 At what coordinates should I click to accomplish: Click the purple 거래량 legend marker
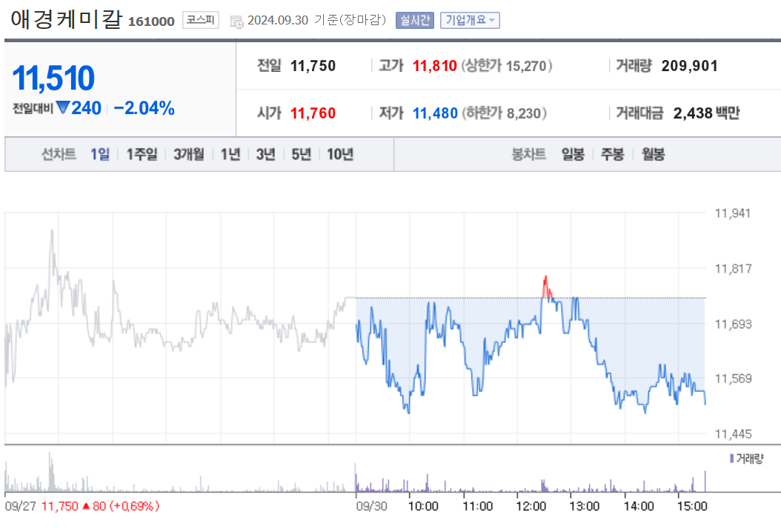click(x=731, y=459)
